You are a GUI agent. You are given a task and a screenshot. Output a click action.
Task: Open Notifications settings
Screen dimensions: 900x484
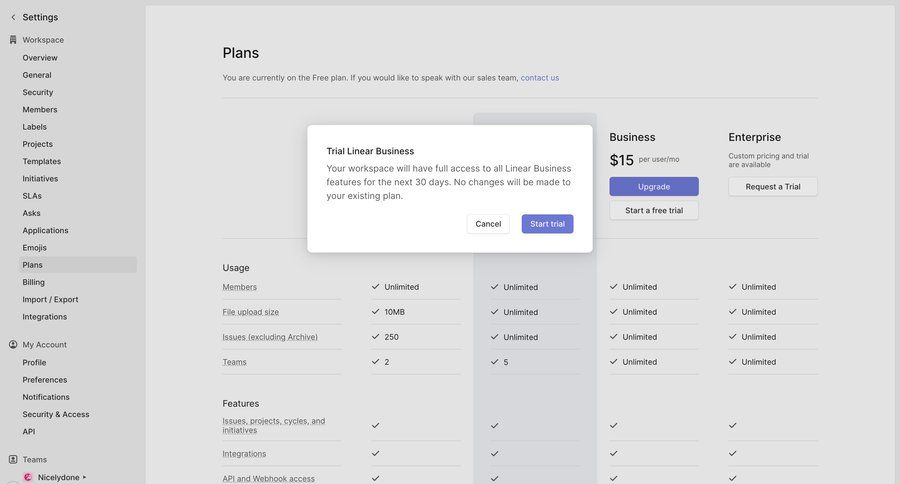[46, 397]
